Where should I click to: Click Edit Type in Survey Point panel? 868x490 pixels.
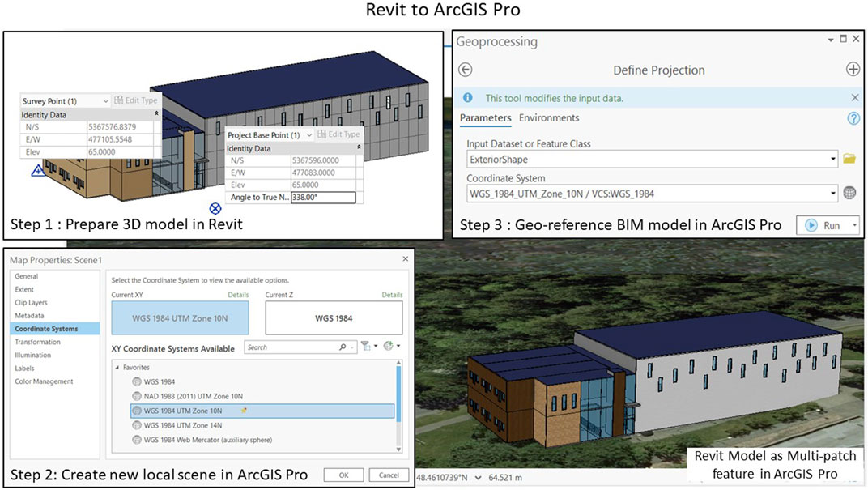[x=136, y=100]
